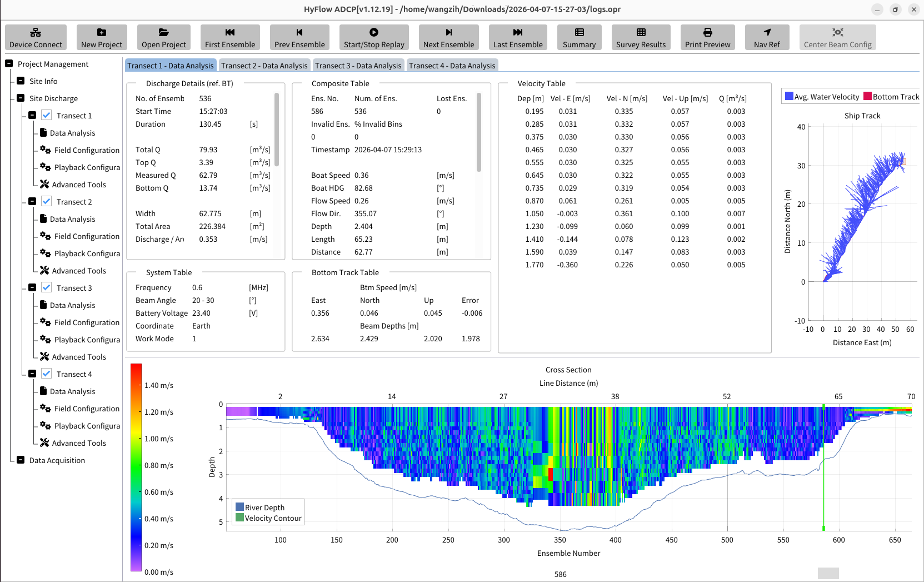The width and height of the screenshot is (924, 582).
Task: Select Nav Ref option
Action: pyautogui.click(x=767, y=37)
